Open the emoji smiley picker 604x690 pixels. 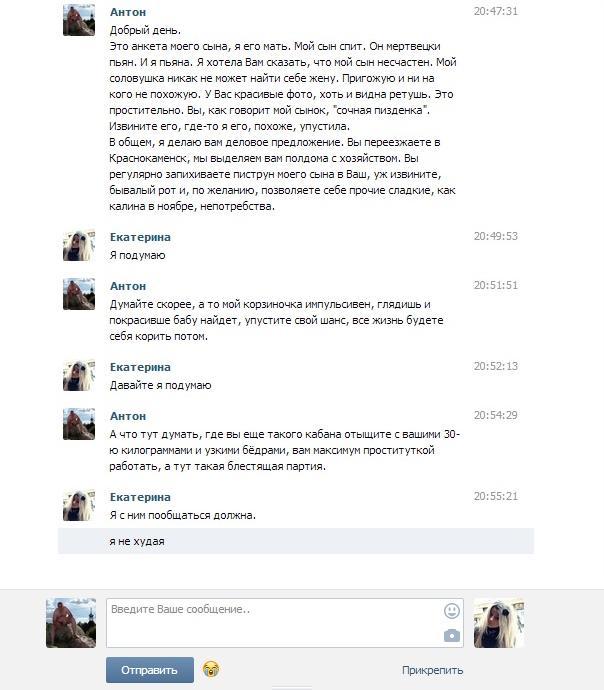452,611
